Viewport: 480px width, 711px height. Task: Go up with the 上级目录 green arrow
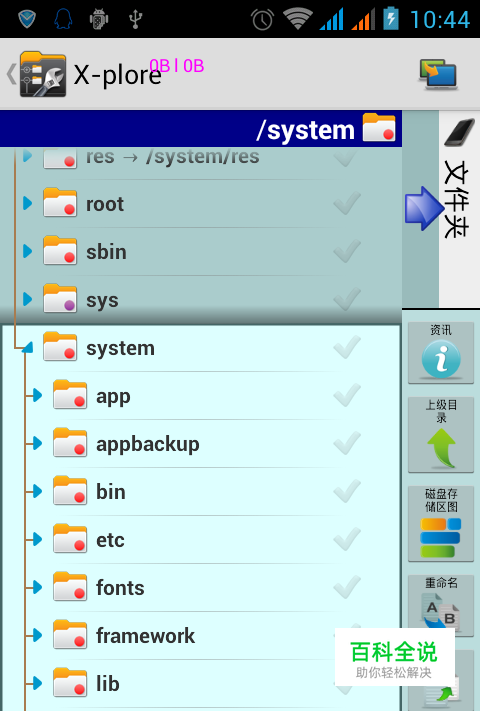click(x=441, y=435)
